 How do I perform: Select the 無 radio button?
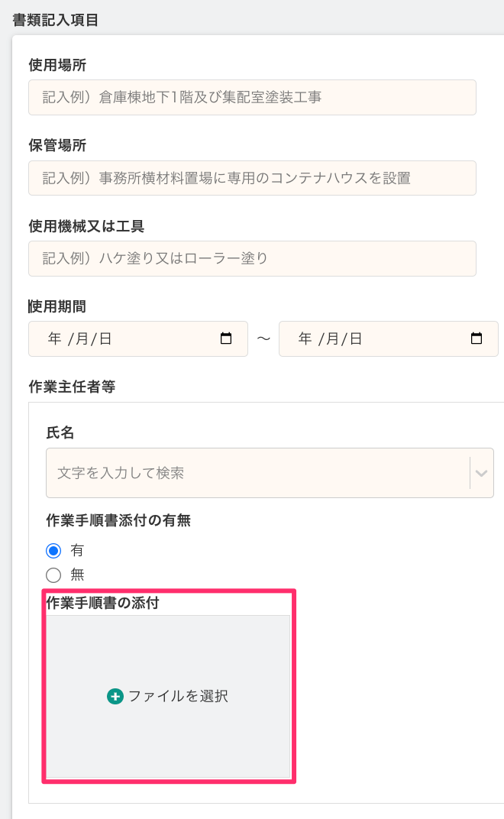click(53, 575)
